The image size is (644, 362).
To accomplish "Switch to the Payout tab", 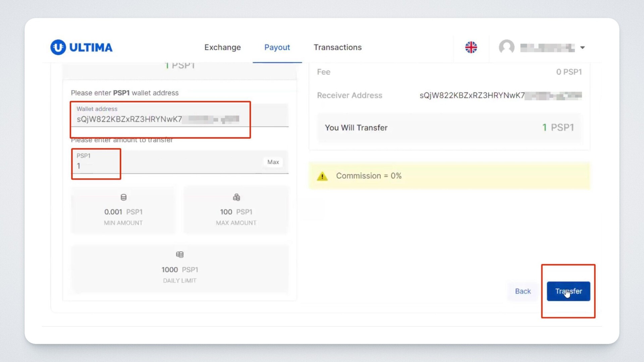I will pos(277,47).
